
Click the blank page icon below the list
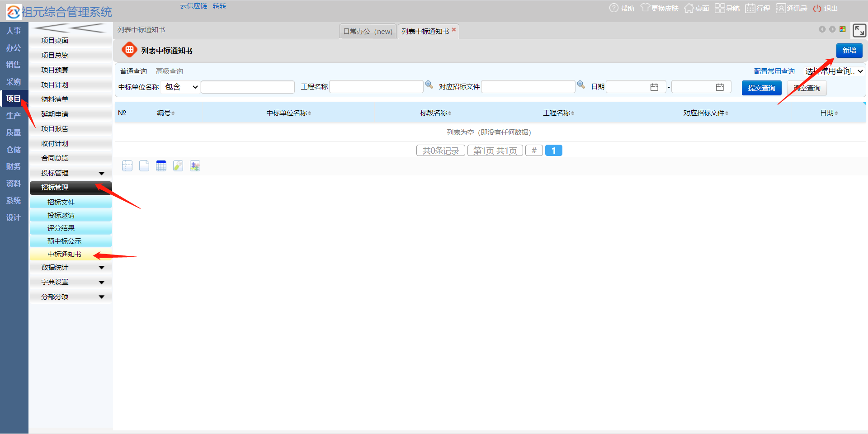(x=144, y=166)
